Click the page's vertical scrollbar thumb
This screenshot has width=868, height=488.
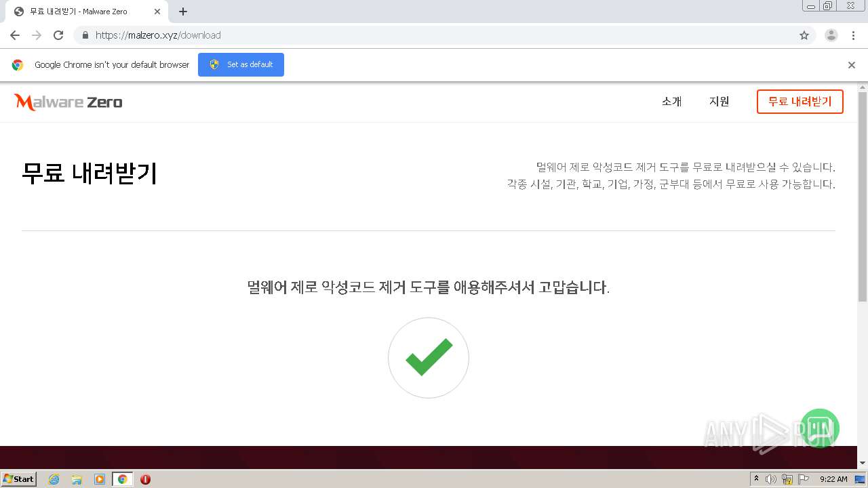pyautogui.click(x=863, y=197)
